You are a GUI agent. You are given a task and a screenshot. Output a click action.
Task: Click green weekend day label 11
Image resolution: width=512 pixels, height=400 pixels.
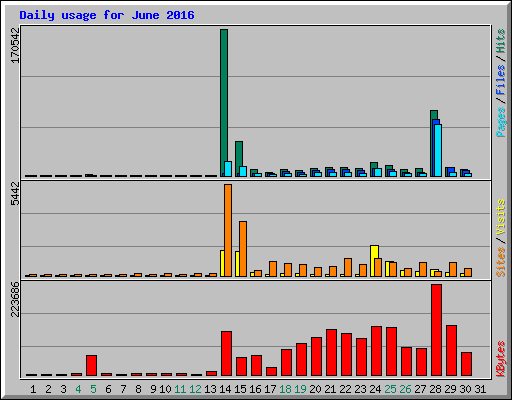click(x=180, y=389)
